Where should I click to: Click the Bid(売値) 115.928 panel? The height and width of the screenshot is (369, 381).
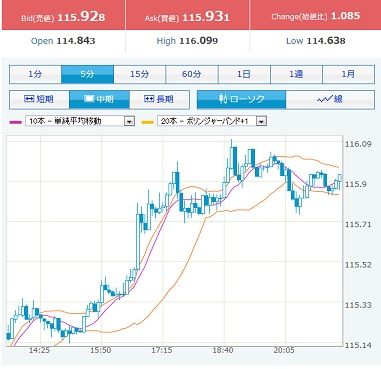point(63,15)
